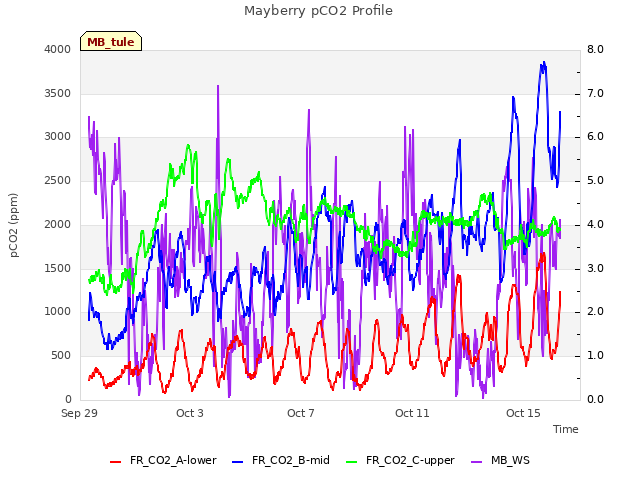Toggle the FR_CO2_A-lower legend entry

pos(163,460)
